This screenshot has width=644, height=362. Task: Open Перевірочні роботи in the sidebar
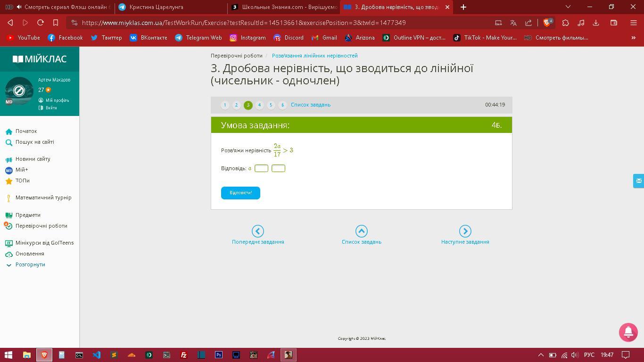pos(41,226)
